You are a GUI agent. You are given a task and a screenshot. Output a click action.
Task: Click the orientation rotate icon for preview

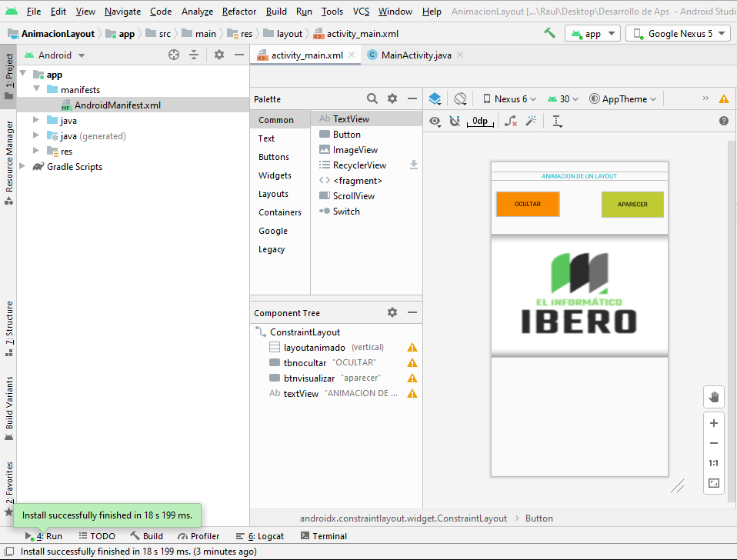point(460,98)
